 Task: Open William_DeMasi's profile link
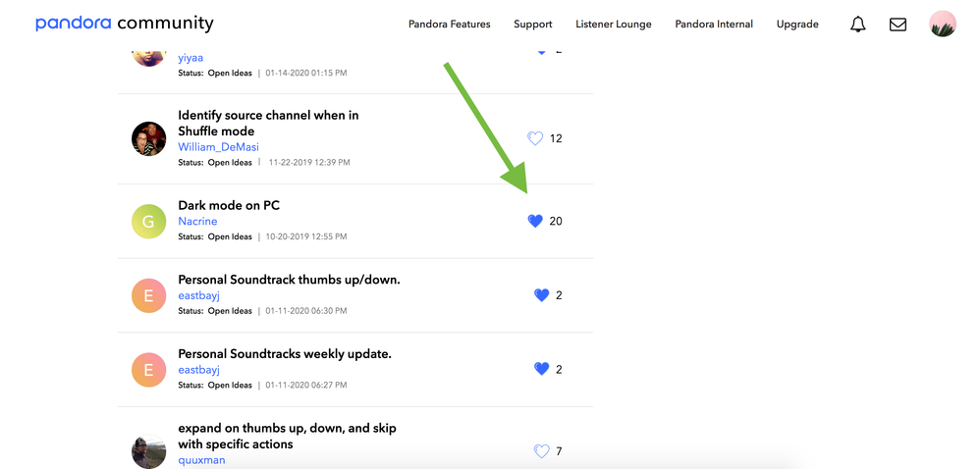[x=218, y=147]
